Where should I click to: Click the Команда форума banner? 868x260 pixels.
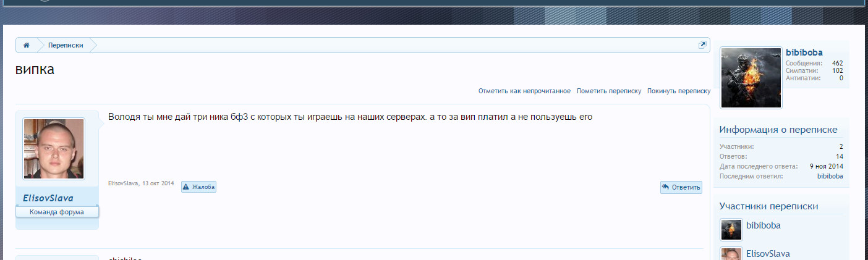pyautogui.click(x=57, y=212)
